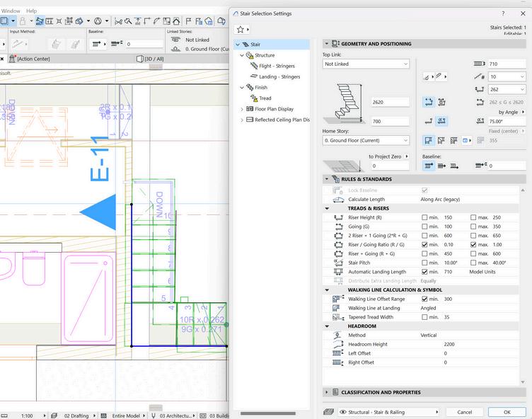532x419 pixels.
Task: Click the stair height field showing 2620
Action: click(x=389, y=102)
